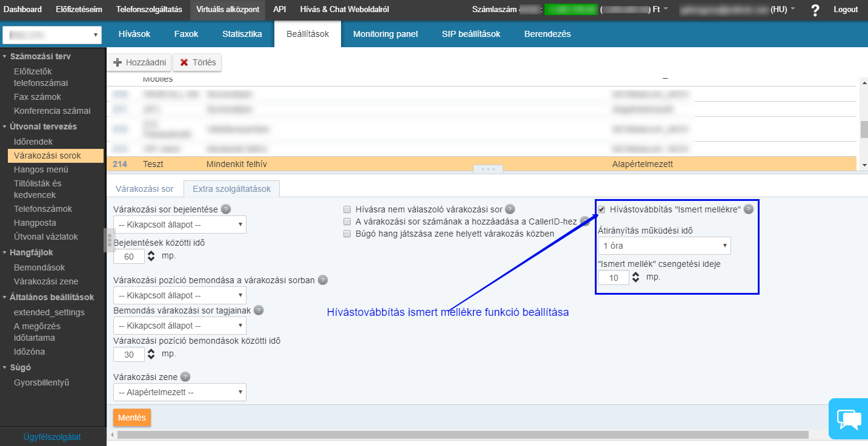Uncheck Hívástovábbítás Ismert mellékre checkbox

601,209
